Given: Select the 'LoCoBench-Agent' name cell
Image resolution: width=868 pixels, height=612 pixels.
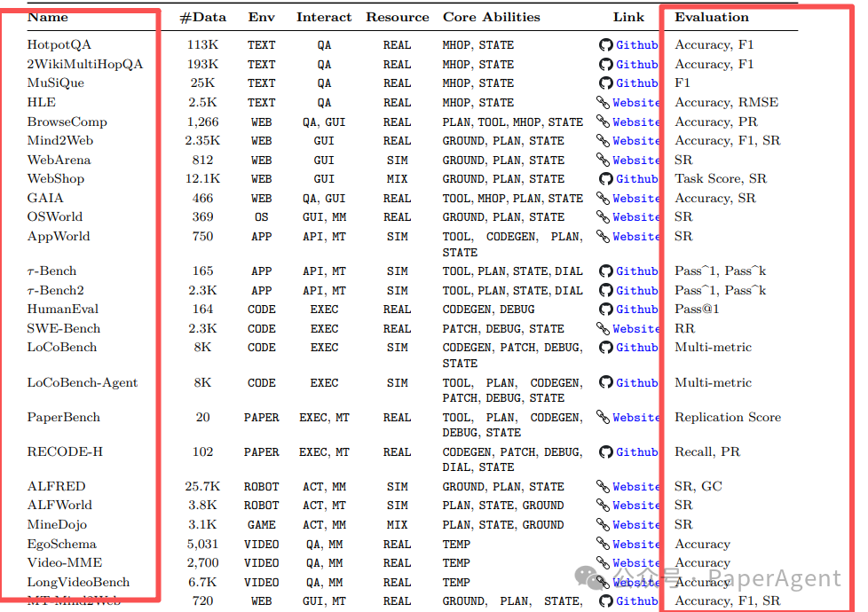Looking at the screenshot, I should point(82,383).
